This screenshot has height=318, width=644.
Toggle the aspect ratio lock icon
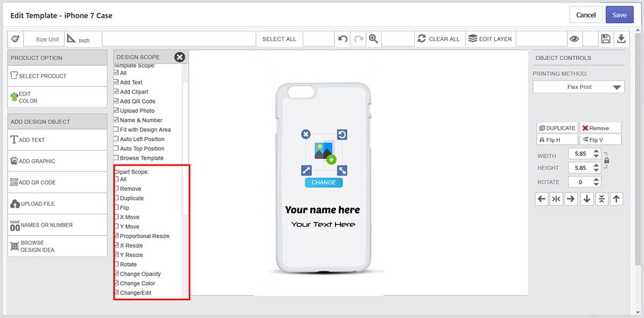606,160
